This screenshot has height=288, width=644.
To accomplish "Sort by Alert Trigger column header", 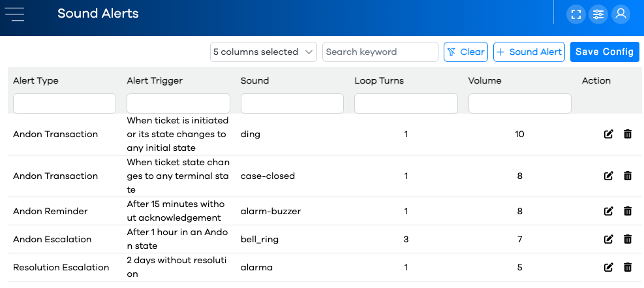I will pyautogui.click(x=155, y=80).
